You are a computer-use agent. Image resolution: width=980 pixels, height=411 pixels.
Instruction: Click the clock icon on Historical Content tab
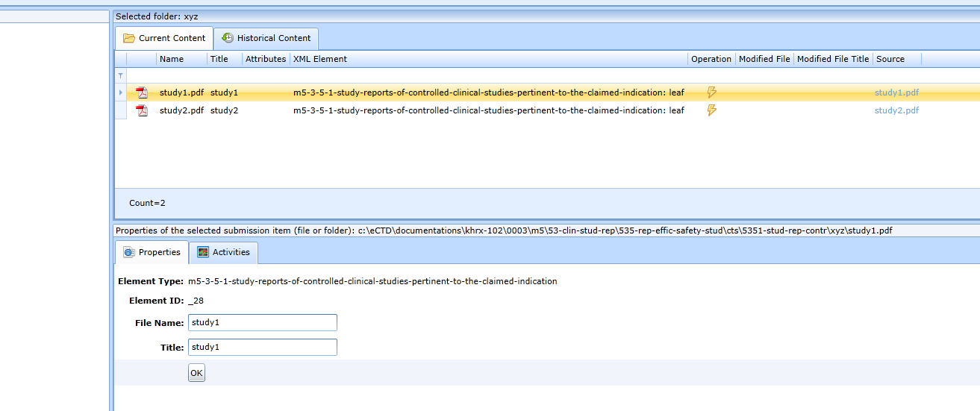click(228, 38)
